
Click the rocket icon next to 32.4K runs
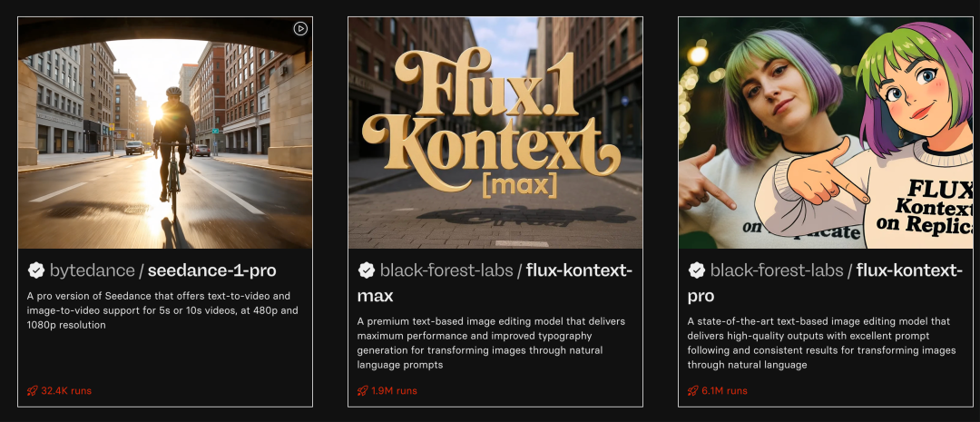[x=32, y=391]
